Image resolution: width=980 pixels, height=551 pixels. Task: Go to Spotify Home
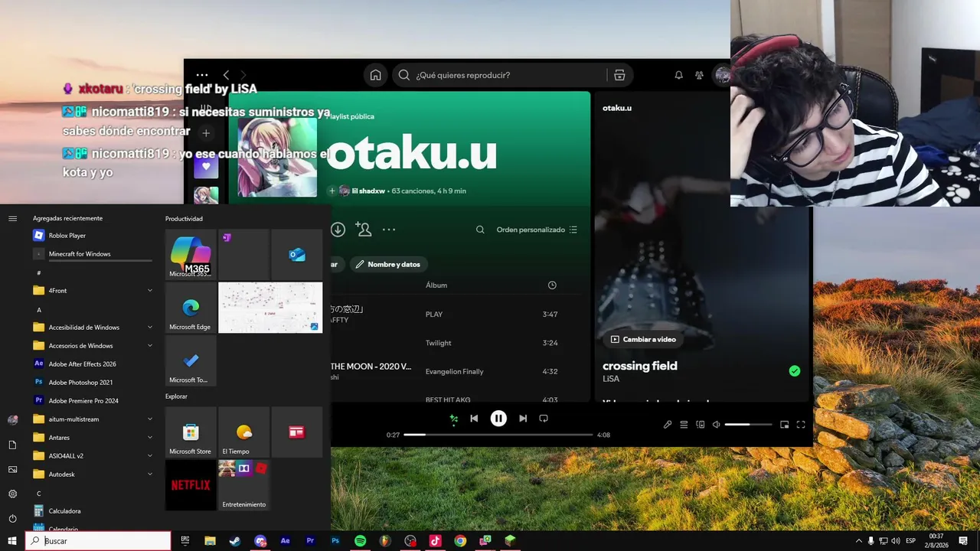point(375,75)
